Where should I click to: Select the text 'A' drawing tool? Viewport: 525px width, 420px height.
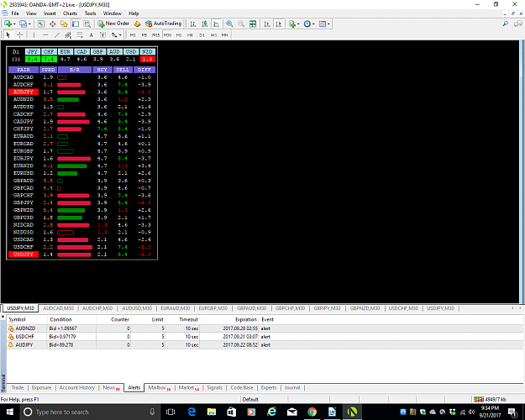[x=91, y=34]
